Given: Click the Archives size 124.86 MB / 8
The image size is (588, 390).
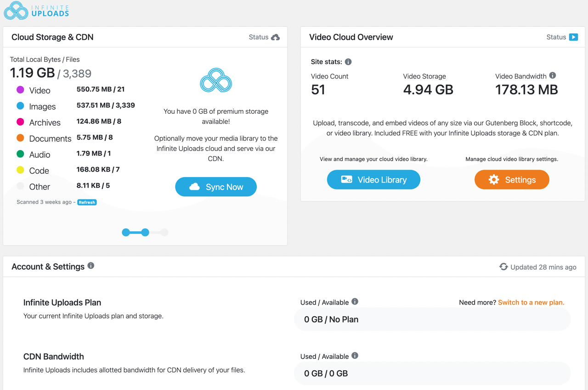Looking at the screenshot, I should point(99,122).
